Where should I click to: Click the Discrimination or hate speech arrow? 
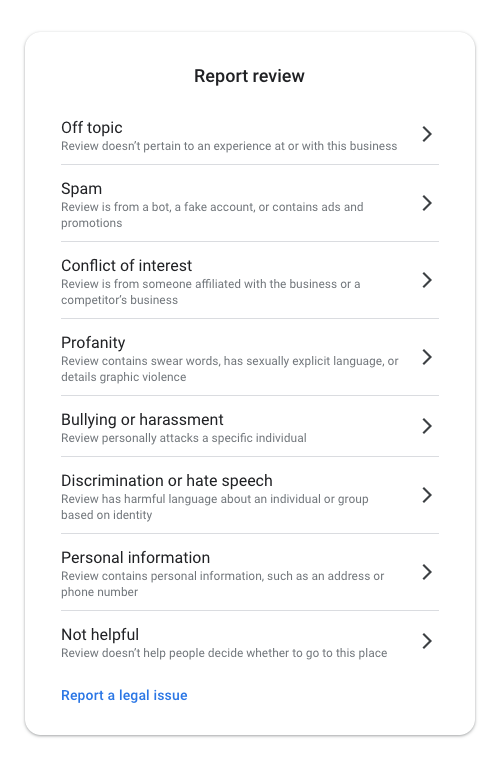427,495
